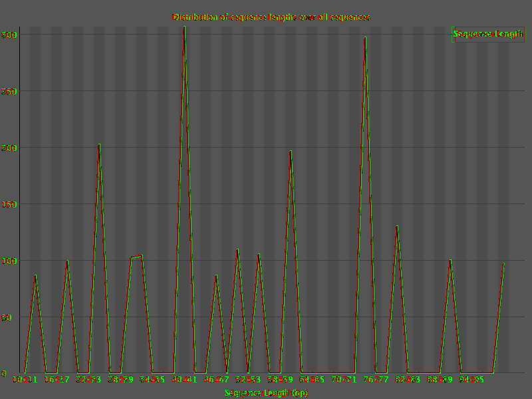532x399 pixels.
Task: Select the "Sequence Length" legend entry
Action: (488, 34)
